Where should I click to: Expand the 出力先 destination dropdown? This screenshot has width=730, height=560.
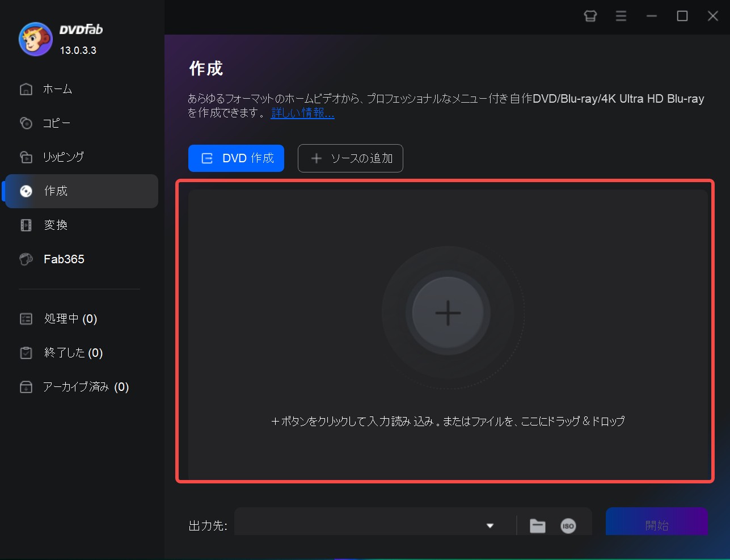(x=490, y=525)
